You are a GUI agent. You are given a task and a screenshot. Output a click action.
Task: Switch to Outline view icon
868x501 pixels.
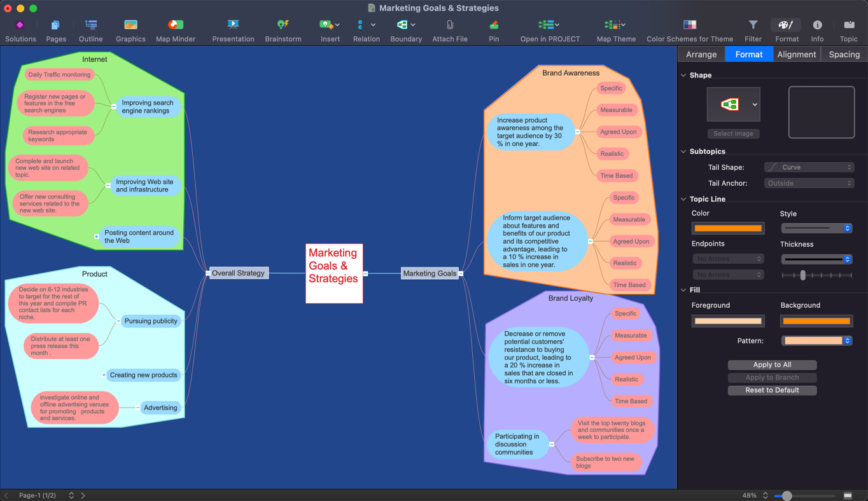(91, 25)
